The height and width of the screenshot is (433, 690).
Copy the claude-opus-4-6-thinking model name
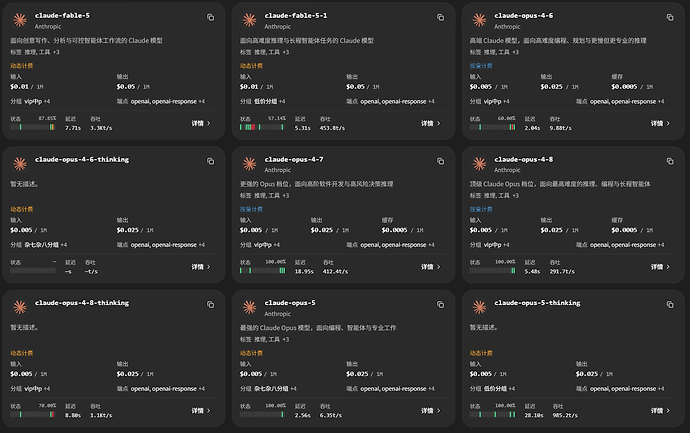210,161
